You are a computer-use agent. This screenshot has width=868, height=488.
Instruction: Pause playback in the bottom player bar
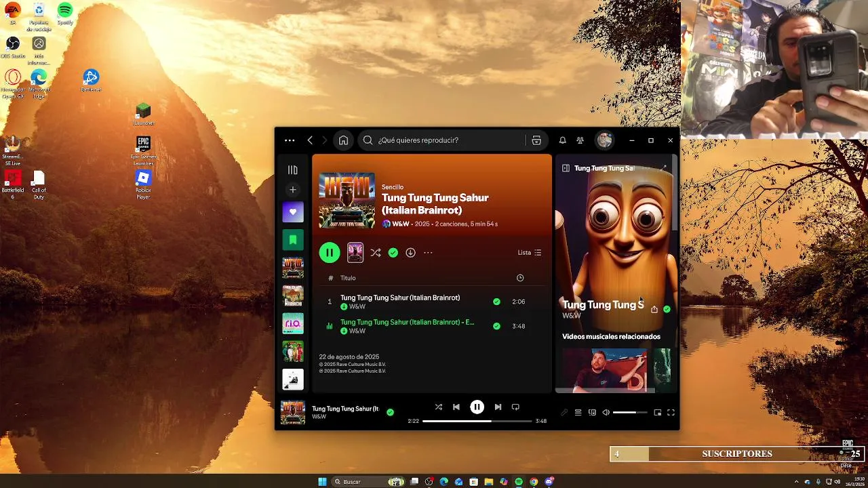click(x=477, y=407)
